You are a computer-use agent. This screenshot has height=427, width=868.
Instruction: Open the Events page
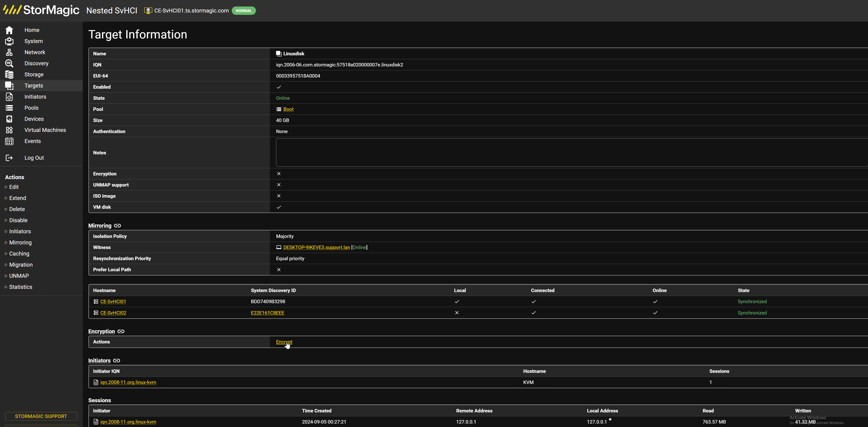32,141
